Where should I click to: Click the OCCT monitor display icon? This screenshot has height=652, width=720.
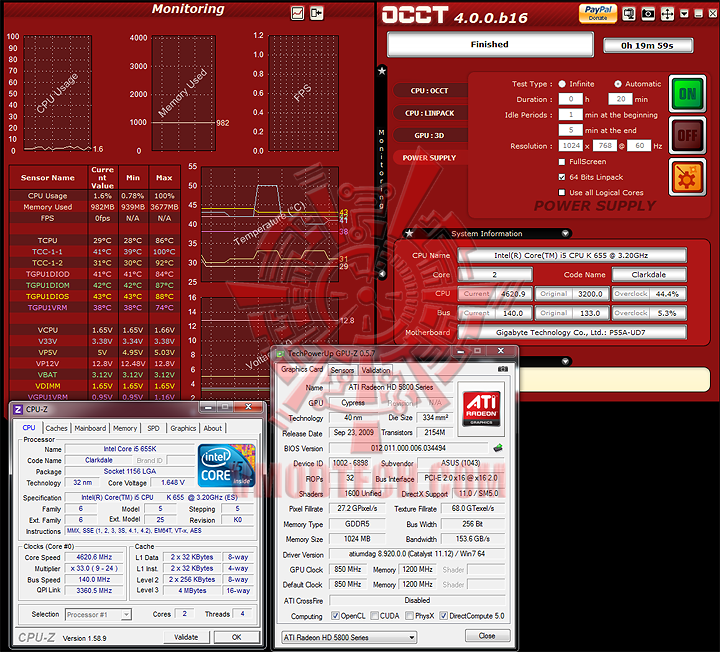[x=629, y=14]
